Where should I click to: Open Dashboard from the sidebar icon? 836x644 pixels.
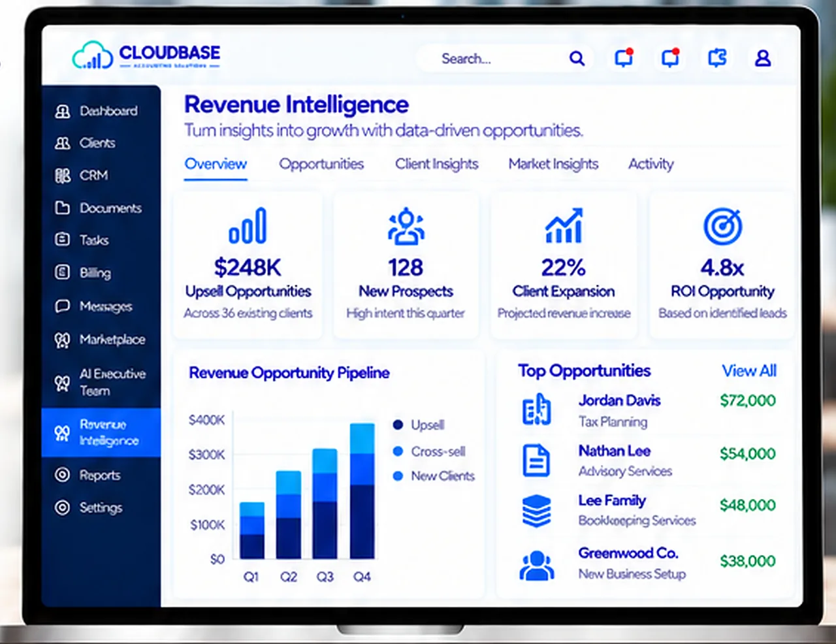click(x=63, y=112)
